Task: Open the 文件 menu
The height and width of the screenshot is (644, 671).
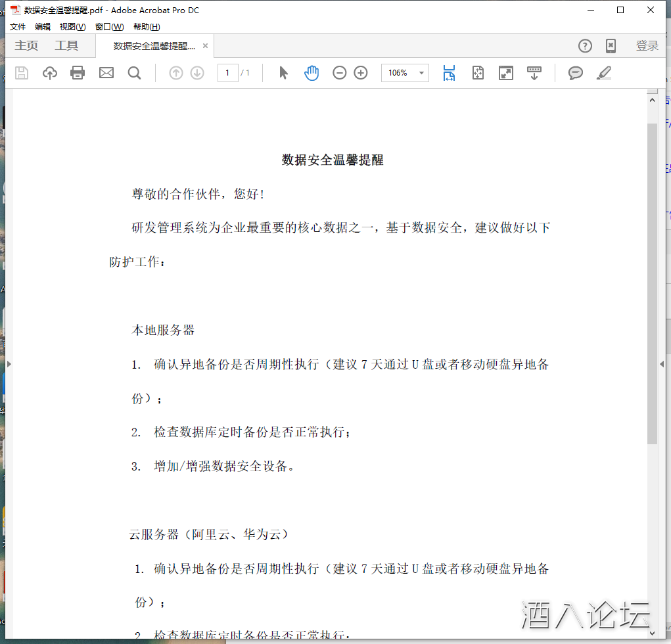Action: [18, 27]
